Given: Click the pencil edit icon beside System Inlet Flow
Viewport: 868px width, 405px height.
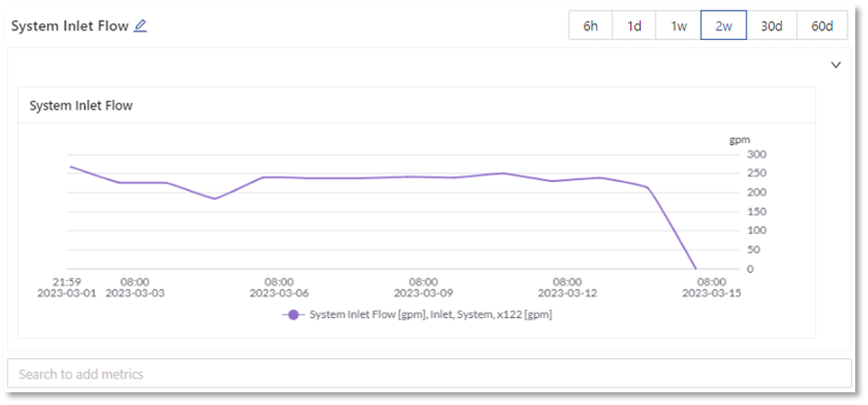Looking at the screenshot, I should click(x=141, y=25).
